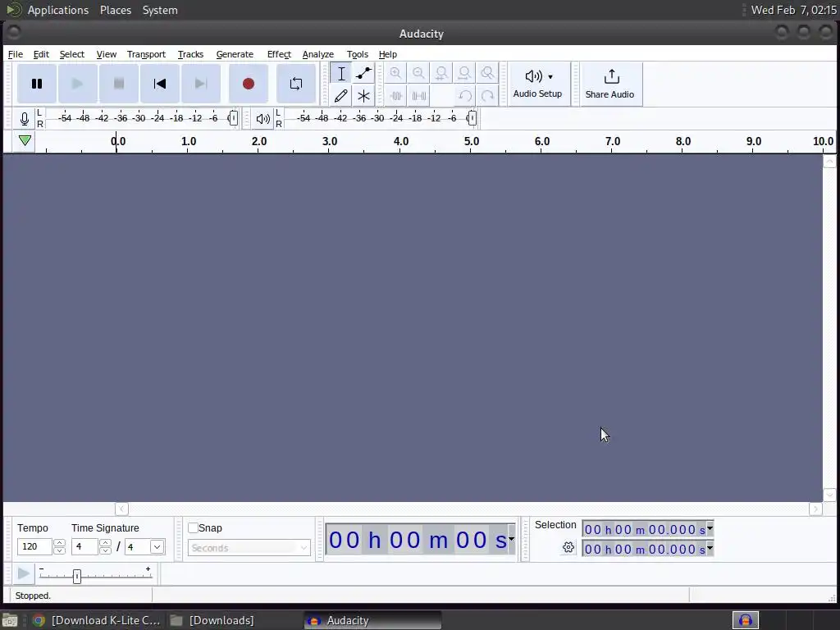Click Play-at-Speed button
Image resolution: width=840 pixels, height=630 pixels.
click(24, 573)
